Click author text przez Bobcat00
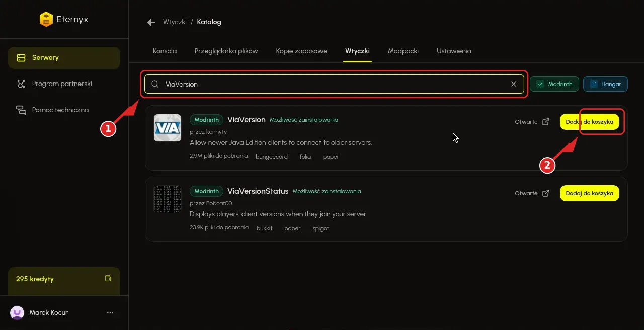 [211, 203]
